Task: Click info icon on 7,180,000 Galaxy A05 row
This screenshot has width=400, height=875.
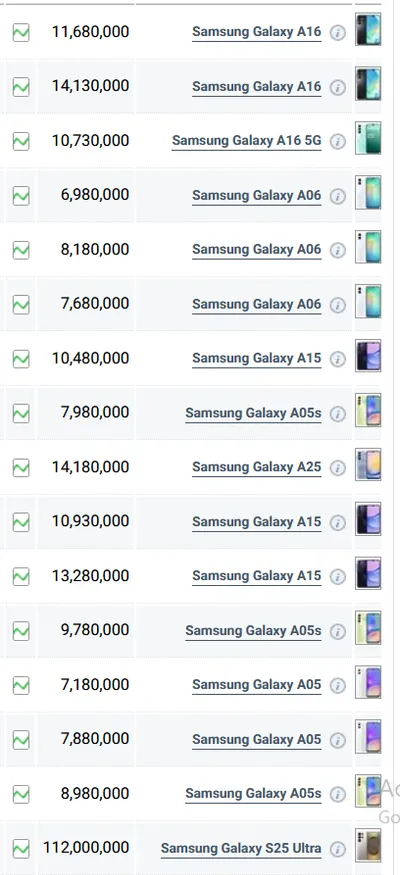Action: tap(337, 686)
